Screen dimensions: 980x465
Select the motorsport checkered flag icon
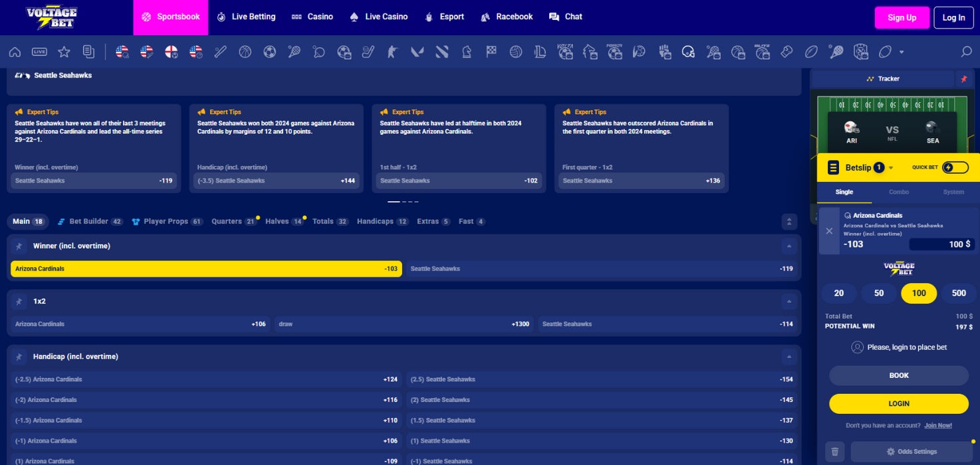tap(491, 52)
